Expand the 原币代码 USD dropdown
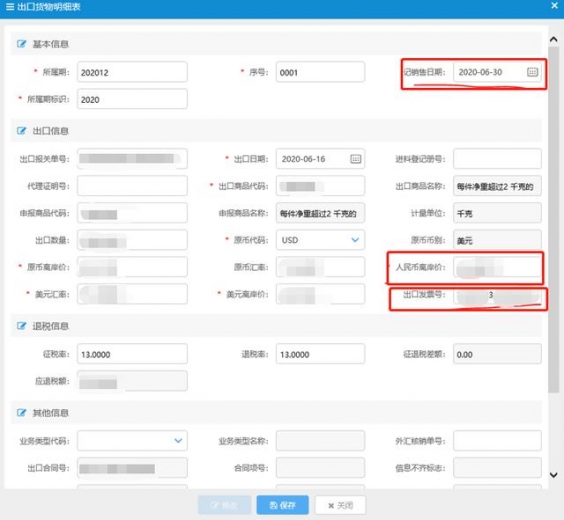 (355, 240)
